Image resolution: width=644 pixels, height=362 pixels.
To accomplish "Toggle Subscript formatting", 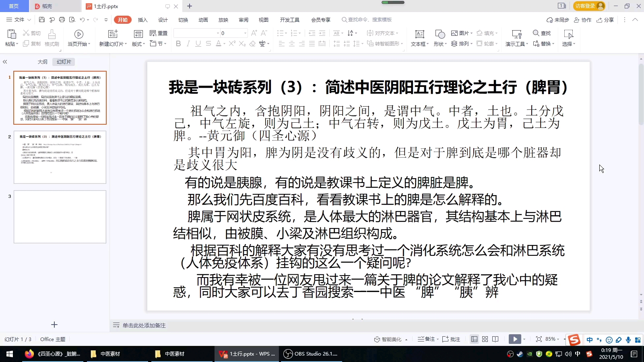I will pos(242,43).
